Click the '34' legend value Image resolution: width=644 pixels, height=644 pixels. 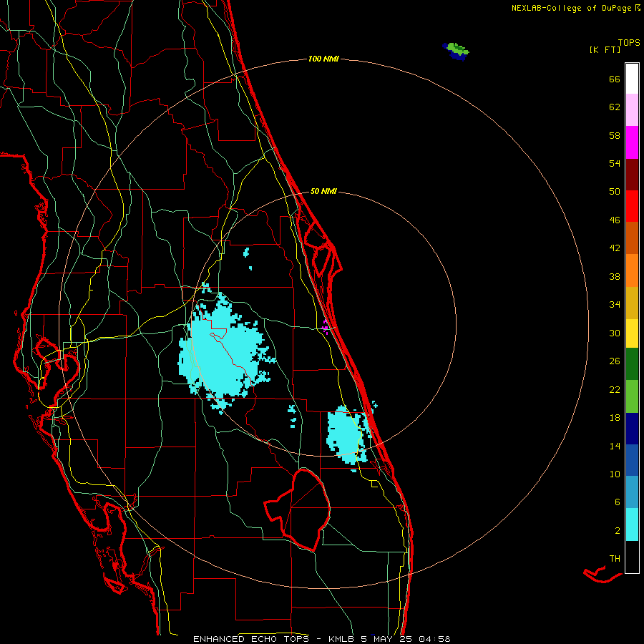(615, 305)
